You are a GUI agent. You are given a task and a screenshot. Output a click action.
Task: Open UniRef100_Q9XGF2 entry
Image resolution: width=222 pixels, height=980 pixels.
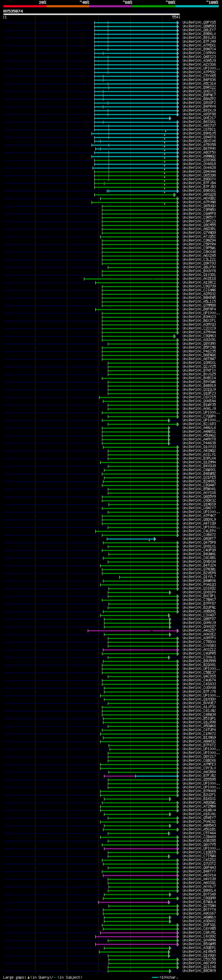click(x=199, y=103)
